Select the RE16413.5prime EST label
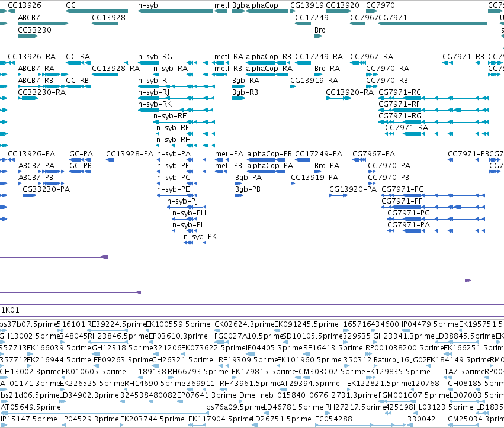Screen dimensions: 504x428 click(x=333, y=348)
